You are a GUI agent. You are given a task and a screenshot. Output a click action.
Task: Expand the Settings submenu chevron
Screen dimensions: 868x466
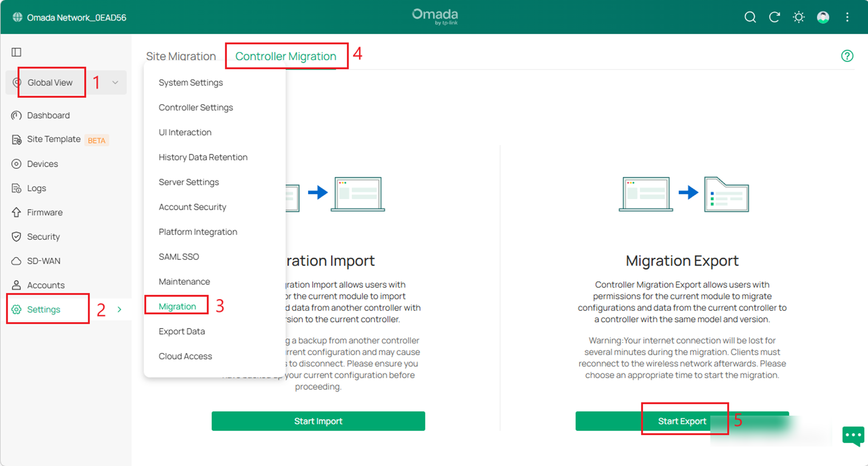(x=120, y=309)
